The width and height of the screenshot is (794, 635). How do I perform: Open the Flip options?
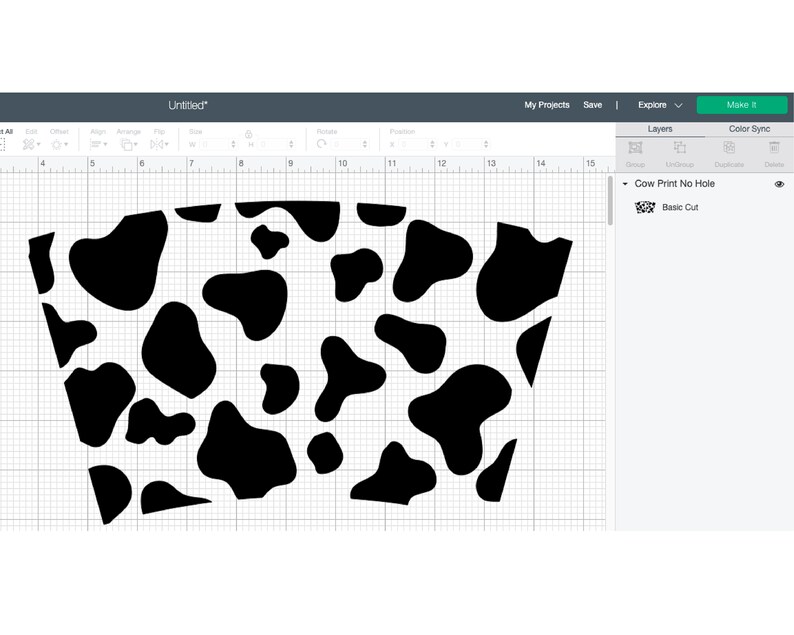coord(159,144)
